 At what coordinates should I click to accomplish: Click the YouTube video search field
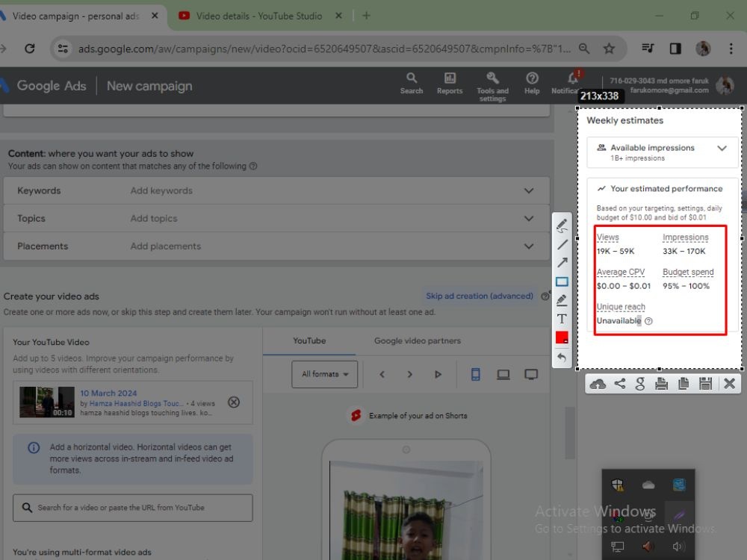132,508
